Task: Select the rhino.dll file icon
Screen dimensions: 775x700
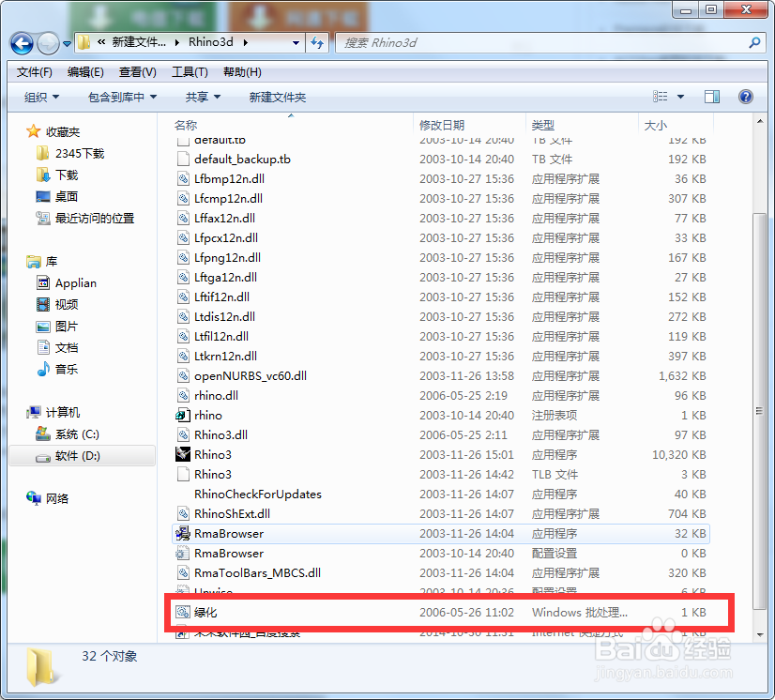Action: point(183,395)
